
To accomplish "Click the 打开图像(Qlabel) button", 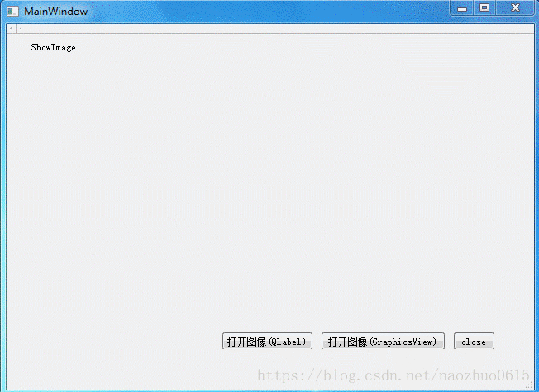I will (x=267, y=341).
